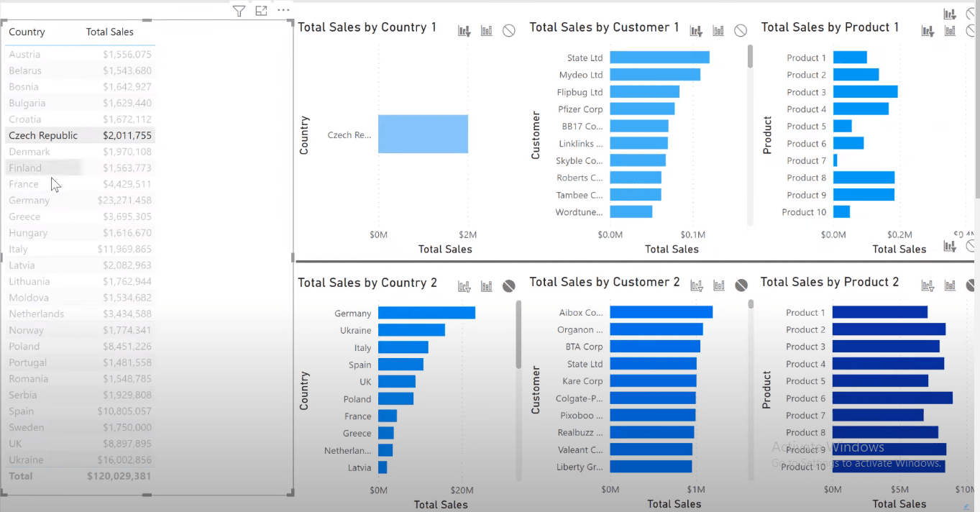
Task: Set None interaction on Total Sales by Country 1
Action: coord(509,31)
